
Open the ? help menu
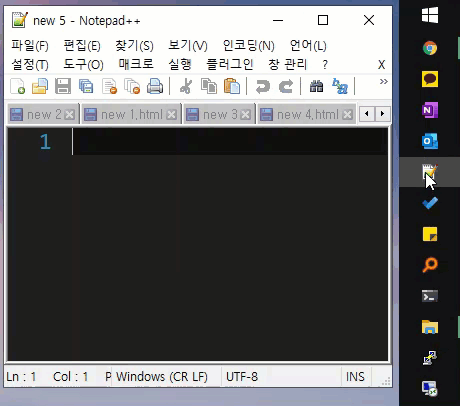[x=325, y=64]
